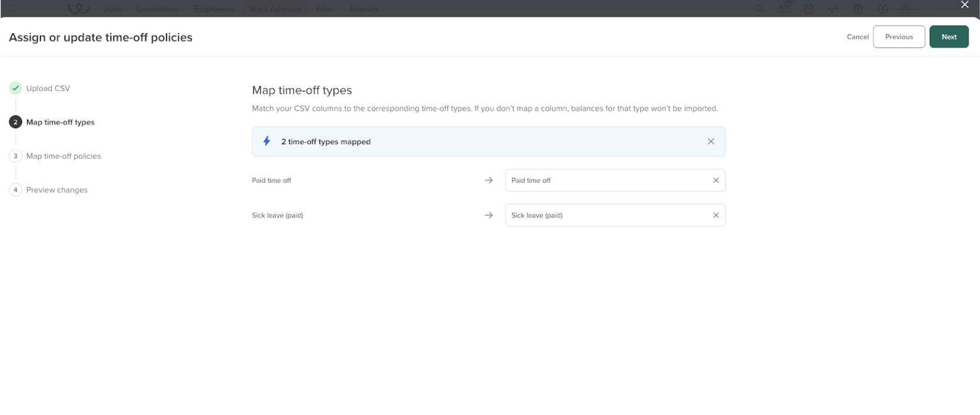The width and height of the screenshot is (980, 415).
Task: Click the step 3 number circle
Action: tap(15, 156)
